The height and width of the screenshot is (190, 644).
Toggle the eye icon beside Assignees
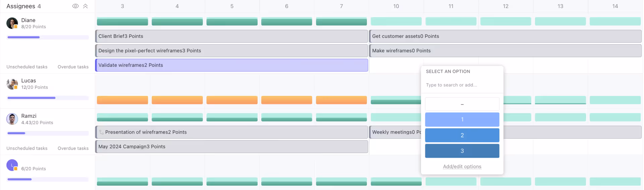pyautogui.click(x=75, y=6)
